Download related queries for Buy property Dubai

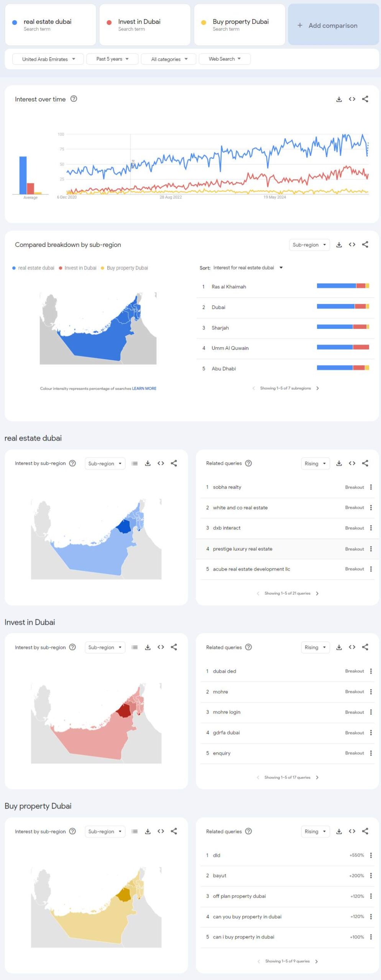pos(339,831)
